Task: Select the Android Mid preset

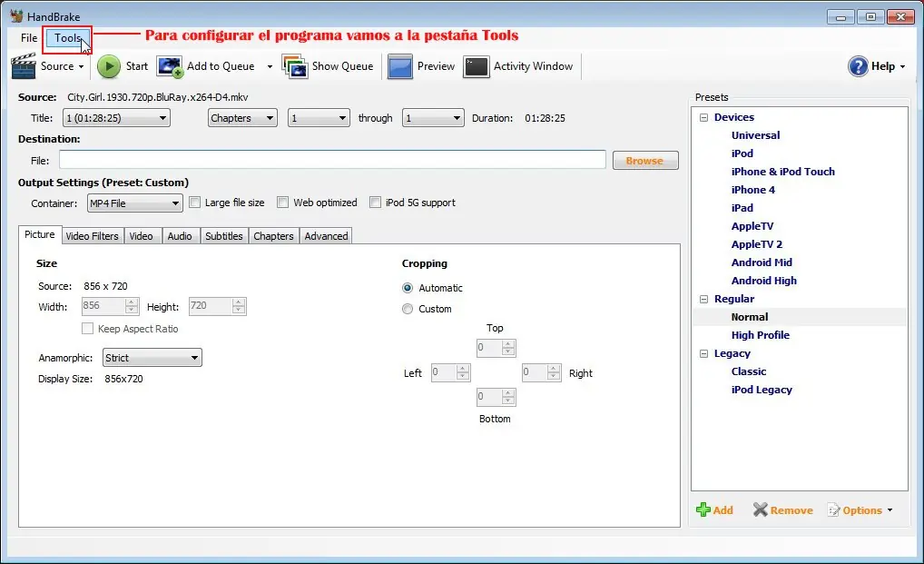Action: point(762,262)
